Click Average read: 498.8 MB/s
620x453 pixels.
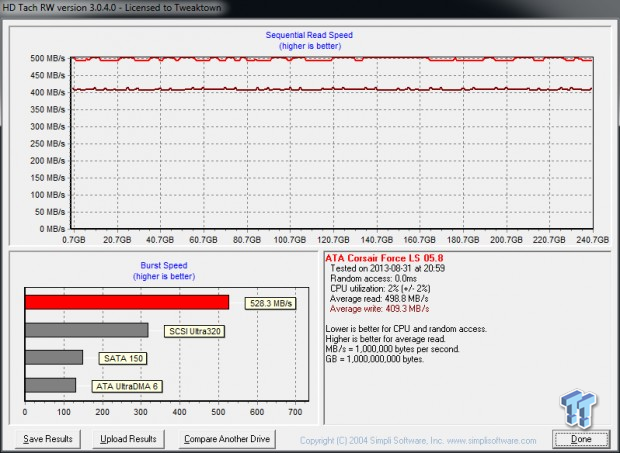click(x=379, y=299)
